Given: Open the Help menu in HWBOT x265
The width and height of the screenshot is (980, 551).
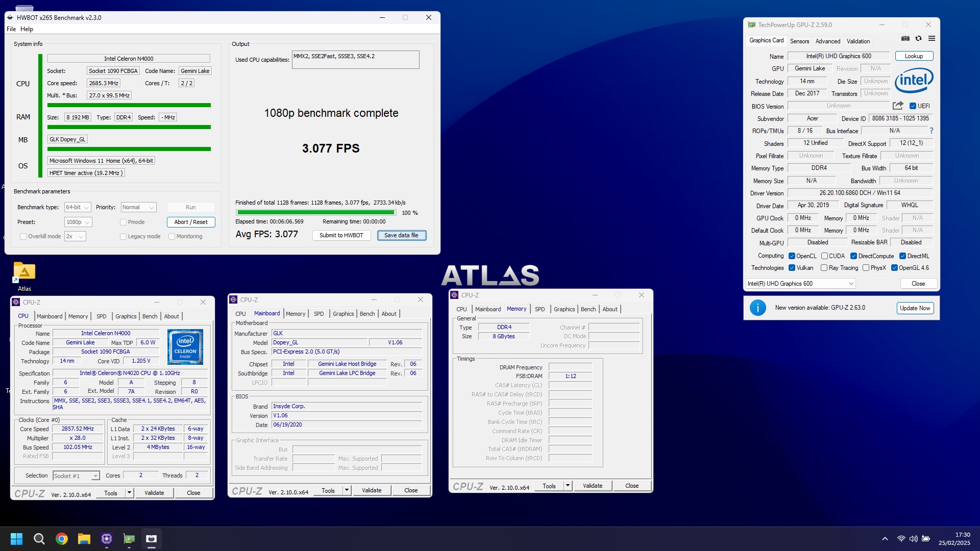Looking at the screenshot, I should (27, 29).
